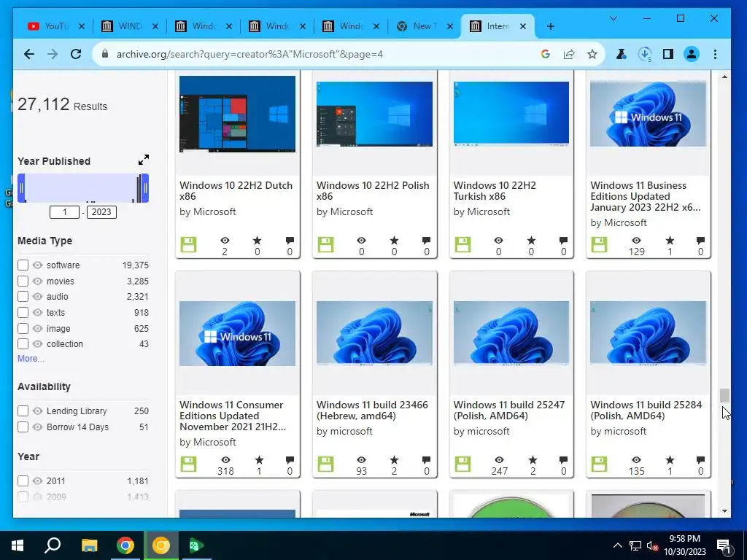Screen dimensions: 747x560
Task: Open the Chrome profile avatar
Action: click(x=692, y=54)
